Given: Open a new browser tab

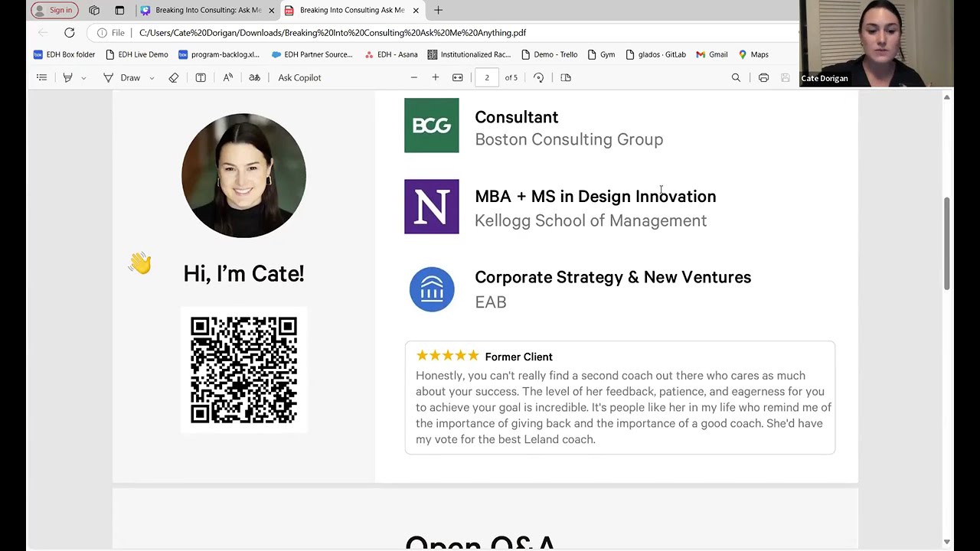Looking at the screenshot, I should [x=438, y=10].
